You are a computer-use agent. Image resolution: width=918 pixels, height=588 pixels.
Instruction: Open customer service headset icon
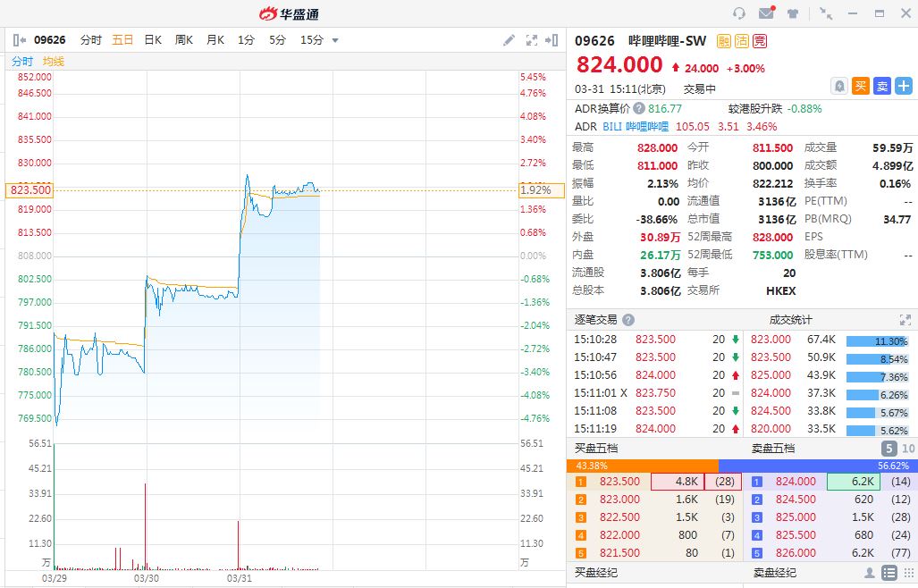click(x=739, y=13)
